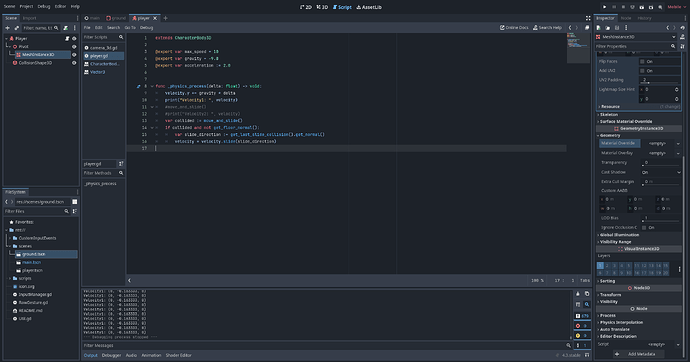Load an existing resource in Inspector
Viewport: 690px width, 362px height.
pyautogui.click(x=608, y=28)
